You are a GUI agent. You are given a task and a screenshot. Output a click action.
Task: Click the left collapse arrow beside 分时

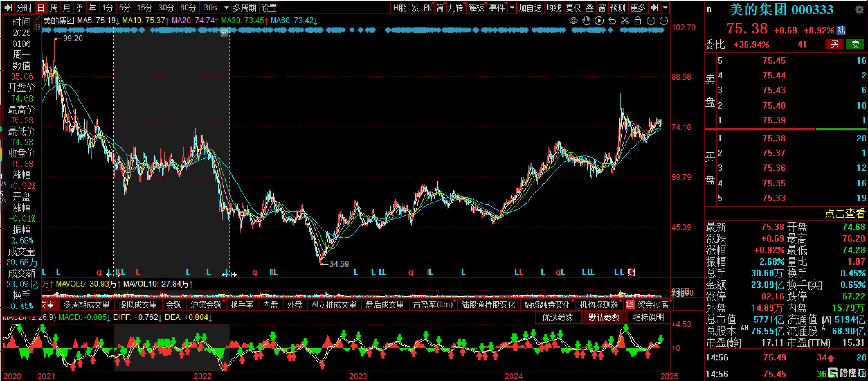[x=8, y=7]
